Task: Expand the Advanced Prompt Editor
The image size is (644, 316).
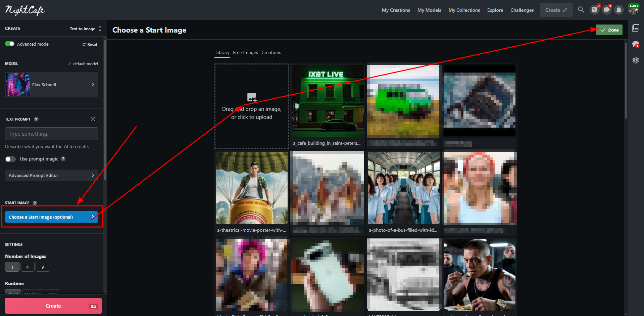Action: click(51, 175)
